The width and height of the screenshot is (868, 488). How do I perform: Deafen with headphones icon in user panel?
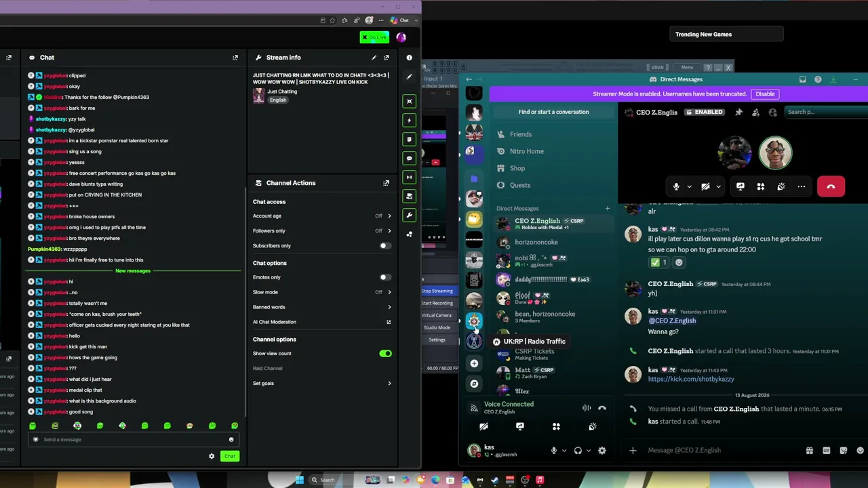pyautogui.click(x=578, y=451)
